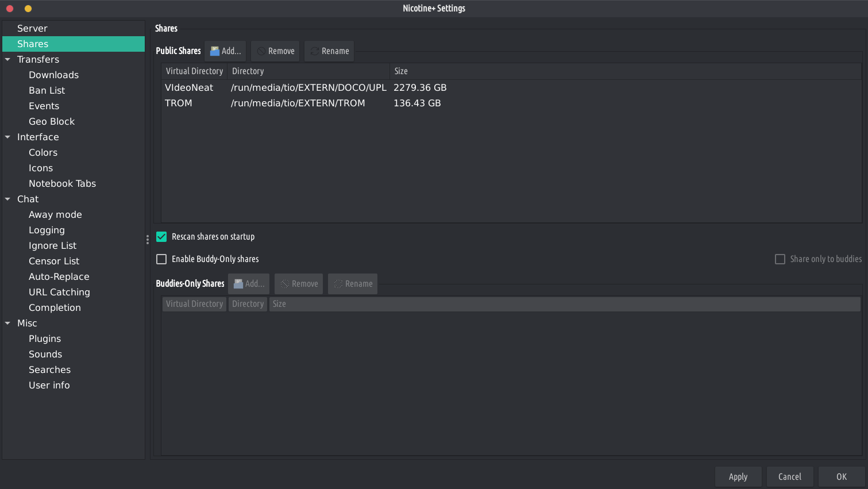Screen dimensions: 868x489
Task: Click the Cancel button
Action: point(789,476)
